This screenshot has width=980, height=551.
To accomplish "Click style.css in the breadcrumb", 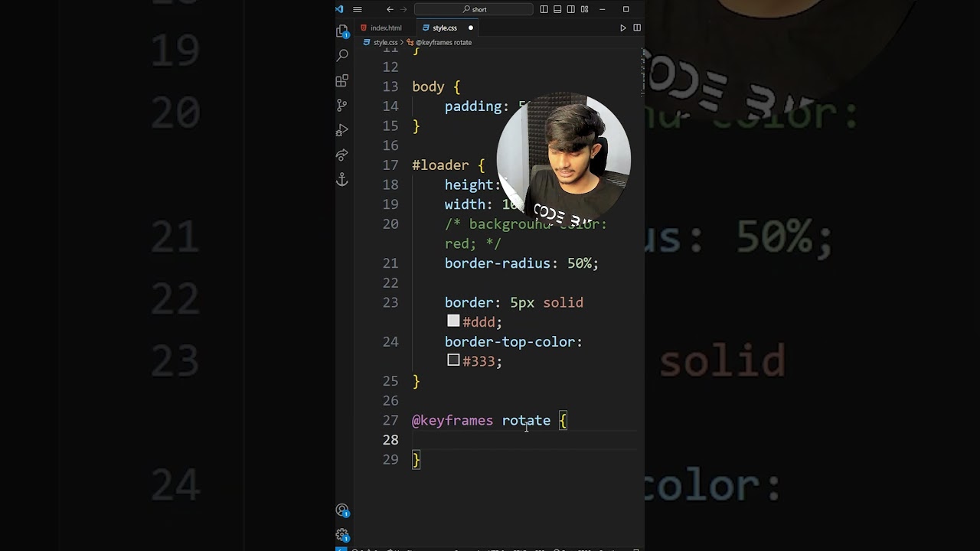I will [x=384, y=43].
